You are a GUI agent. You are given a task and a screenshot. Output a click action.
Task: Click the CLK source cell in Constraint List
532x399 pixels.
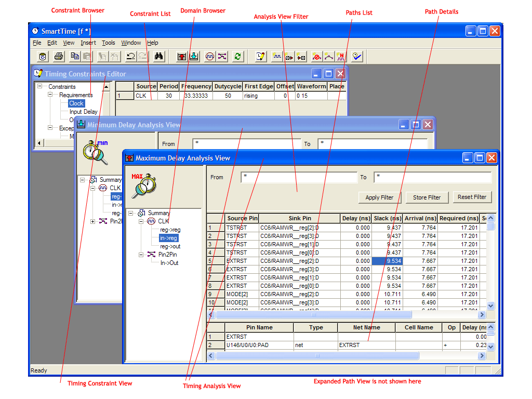coord(146,96)
